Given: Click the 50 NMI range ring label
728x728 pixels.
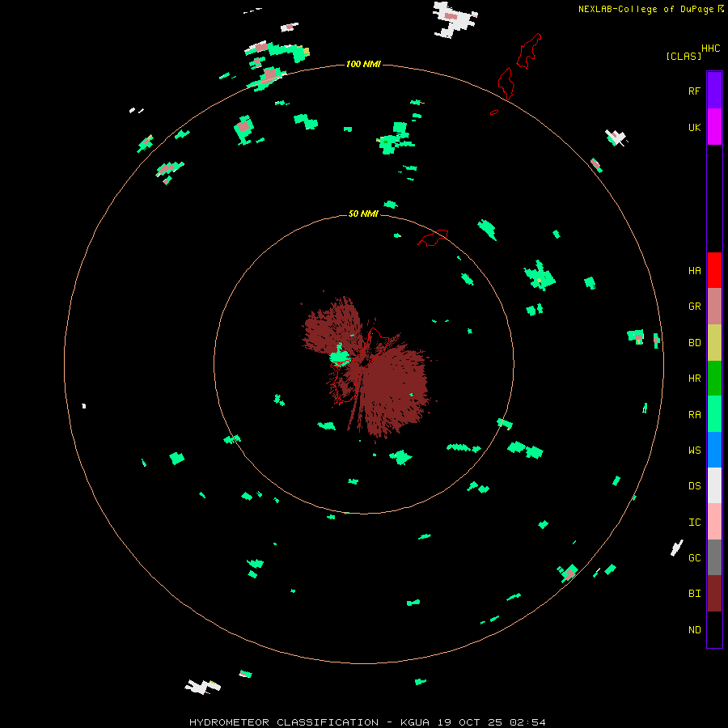Looking at the screenshot, I should 363,214.
